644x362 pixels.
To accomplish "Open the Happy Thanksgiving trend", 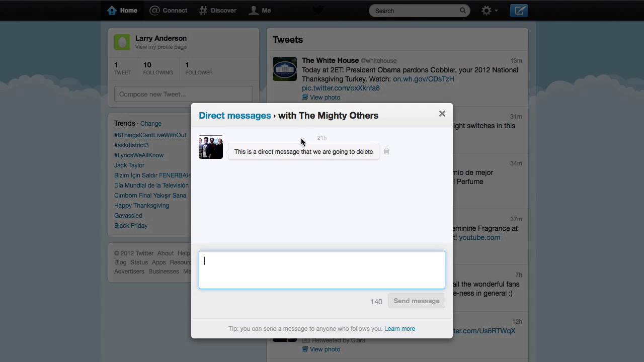I will [x=141, y=206].
